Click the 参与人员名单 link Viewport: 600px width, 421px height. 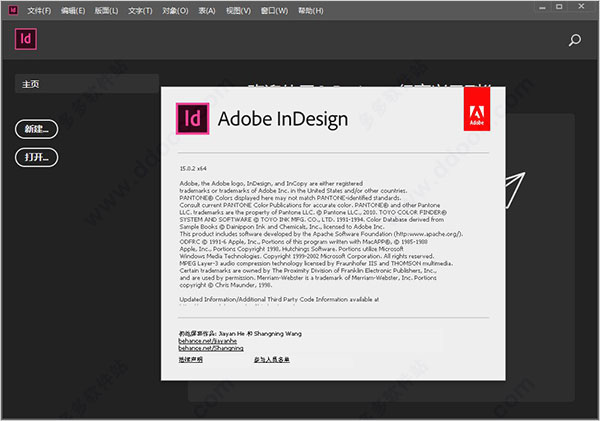pos(272,359)
